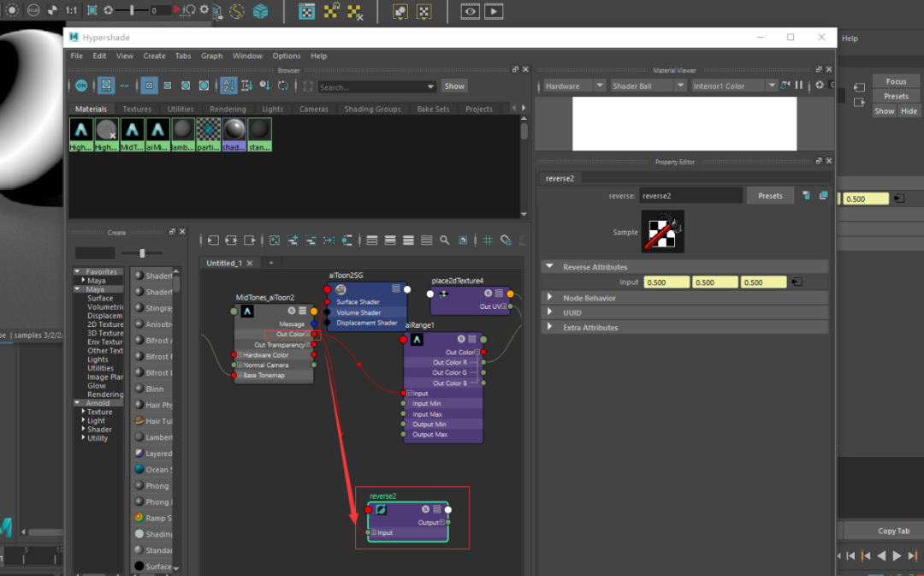Viewport: 924px width, 576px height.
Task: Click the add selected nodes to graph icon
Action: tap(293, 240)
